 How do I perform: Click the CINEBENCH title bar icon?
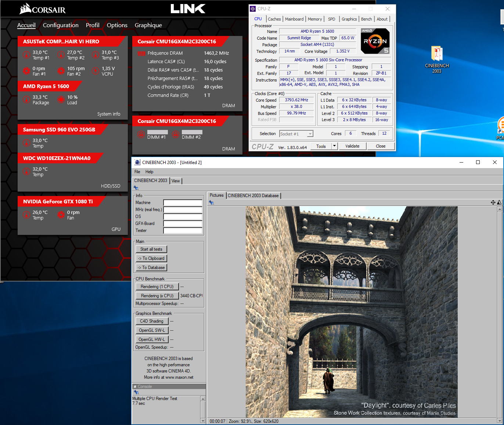point(137,162)
